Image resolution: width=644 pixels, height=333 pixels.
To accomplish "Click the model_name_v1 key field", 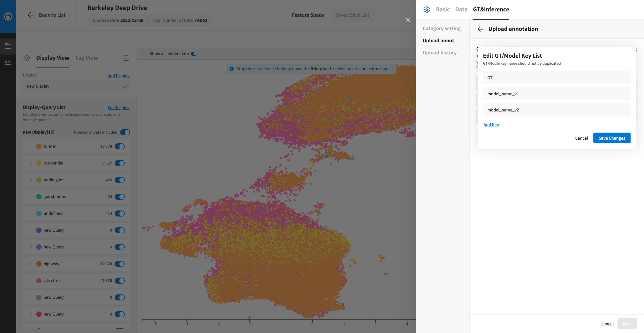I will 556,94.
